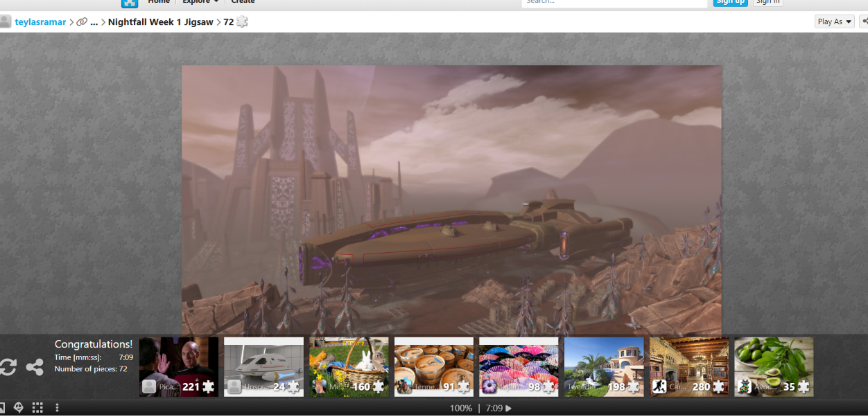Click the puzzle piece icon next to 280
The height and width of the screenshot is (419, 868).
(x=719, y=387)
